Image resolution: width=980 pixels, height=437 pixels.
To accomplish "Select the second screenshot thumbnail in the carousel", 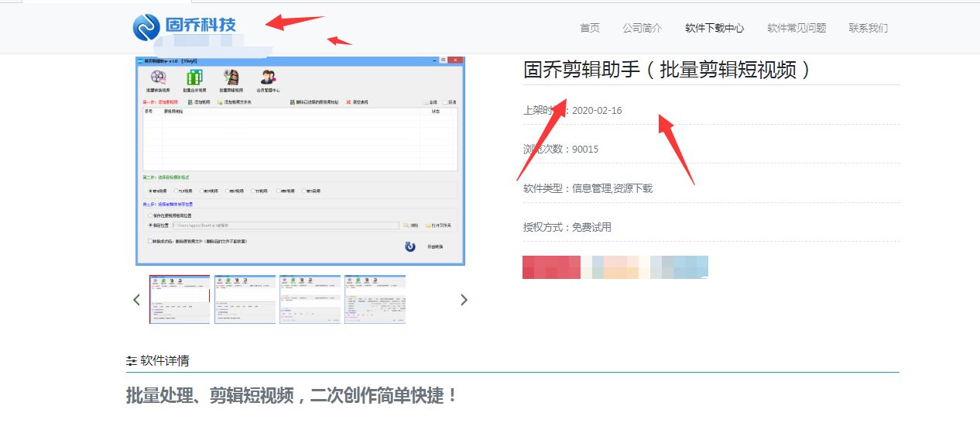I will pyautogui.click(x=245, y=299).
